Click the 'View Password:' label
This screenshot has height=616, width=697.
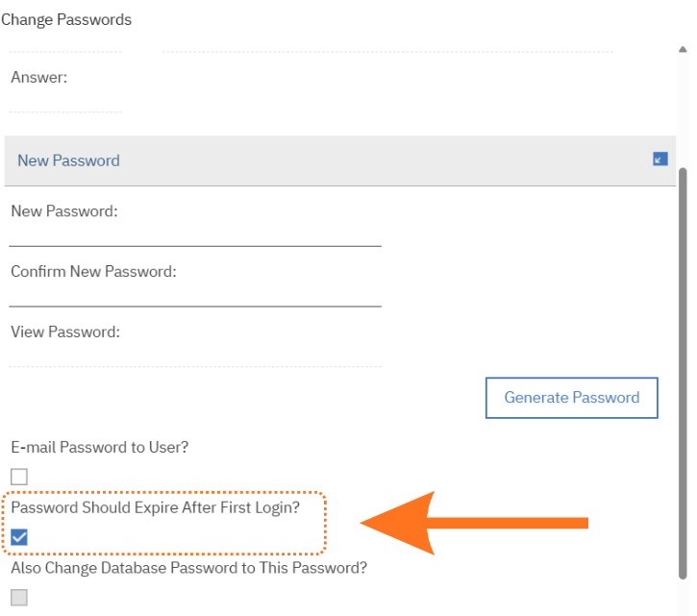(65, 333)
